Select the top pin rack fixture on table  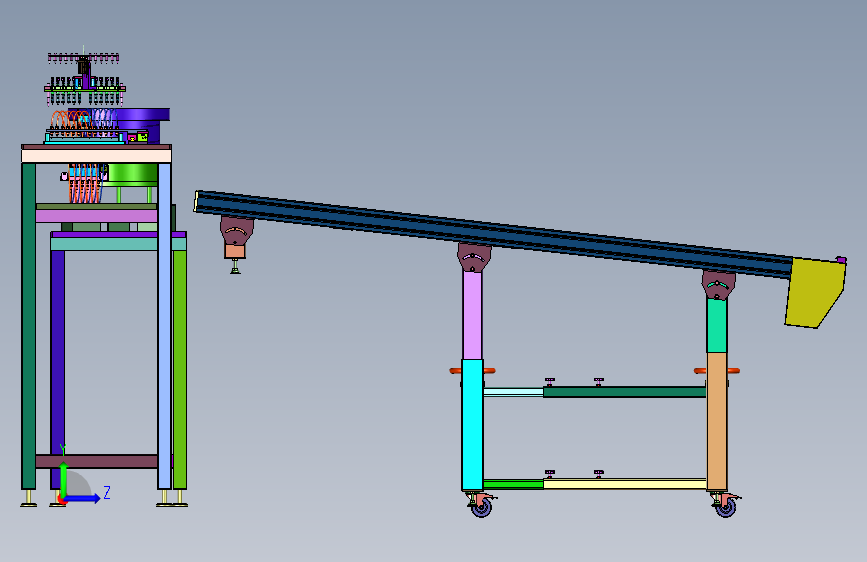click(x=84, y=58)
